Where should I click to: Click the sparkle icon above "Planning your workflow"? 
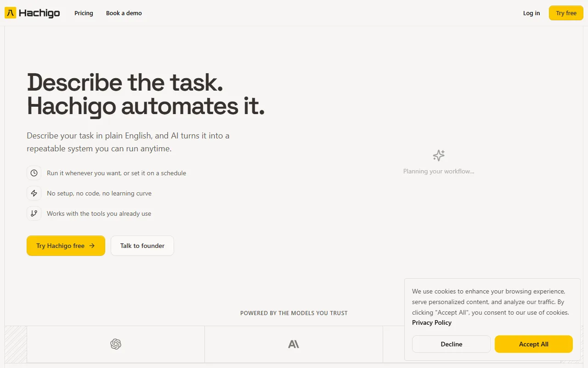439,155
